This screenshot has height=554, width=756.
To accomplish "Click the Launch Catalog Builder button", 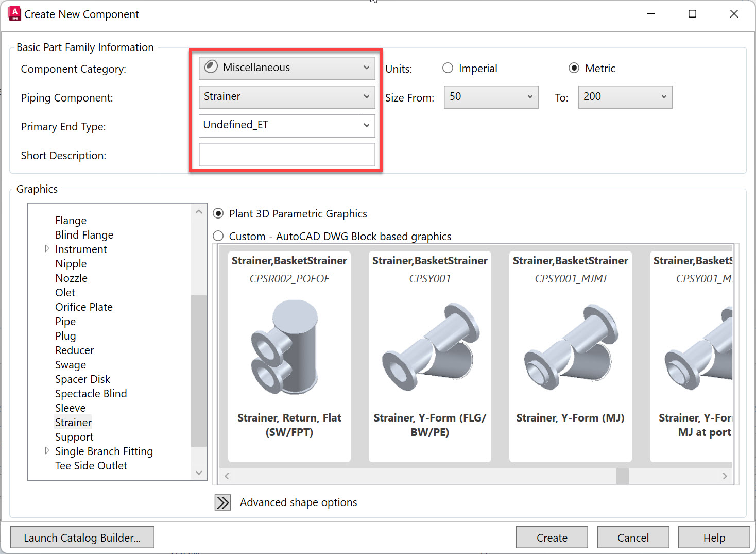I will pyautogui.click(x=82, y=537).
